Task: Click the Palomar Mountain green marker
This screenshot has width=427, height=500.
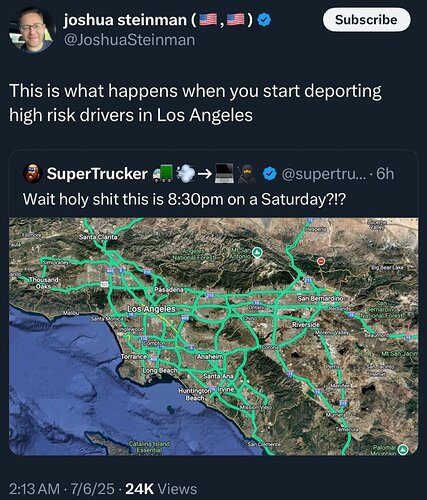Action: click(404, 449)
